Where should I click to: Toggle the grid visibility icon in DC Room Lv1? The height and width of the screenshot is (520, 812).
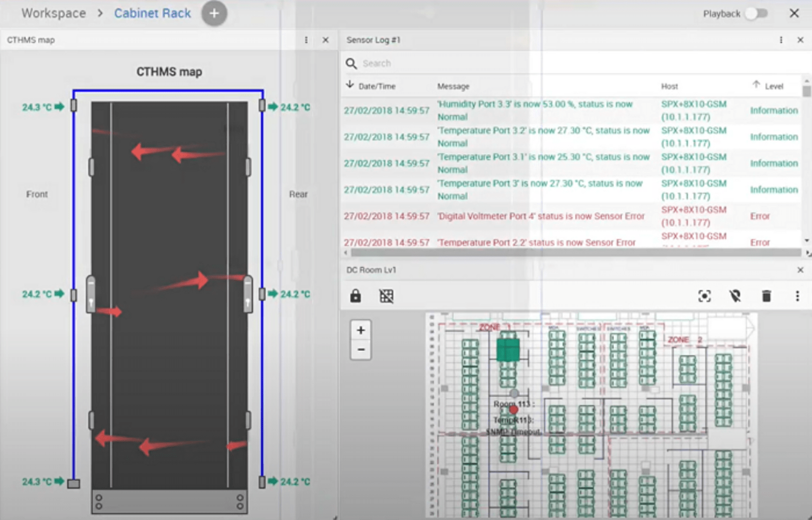click(x=386, y=296)
